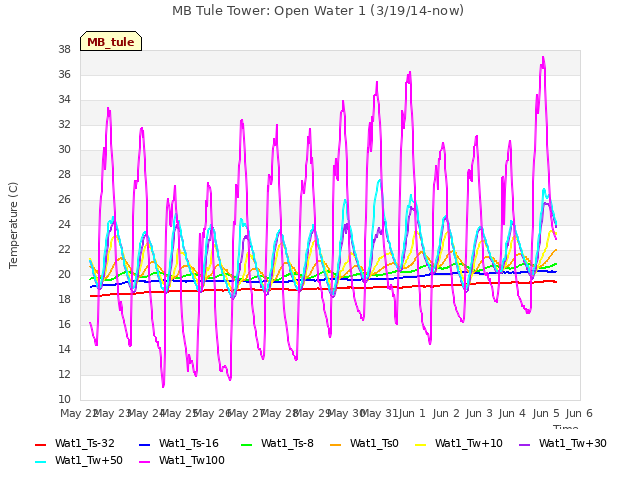Click the orange Wat1_Ts0 legend swatch
This screenshot has height=480, width=640.
pyautogui.click(x=336, y=444)
